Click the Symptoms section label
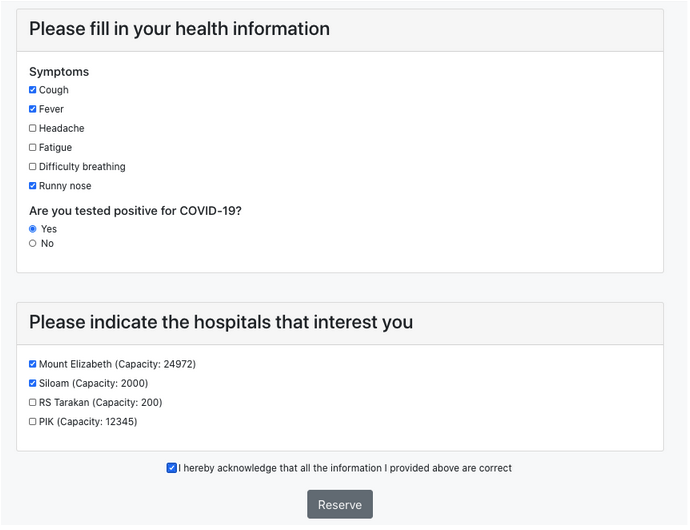This screenshot has width=690, height=530. tap(59, 72)
